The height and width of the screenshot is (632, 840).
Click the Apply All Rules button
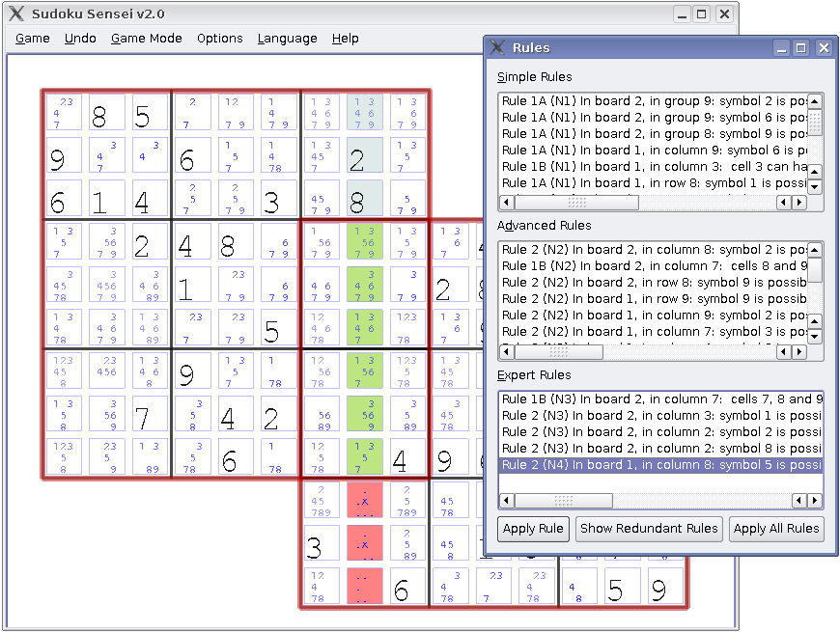tap(776, 529)
